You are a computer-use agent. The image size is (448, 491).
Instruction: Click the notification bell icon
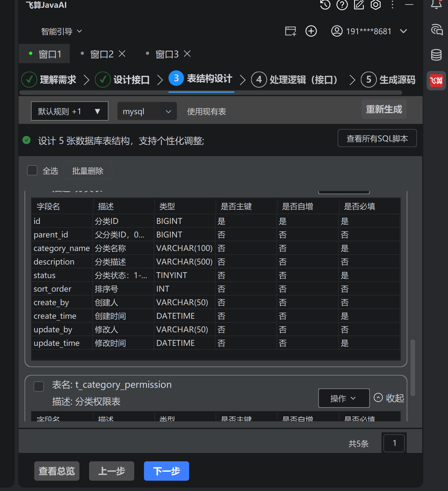coord(436,4)
